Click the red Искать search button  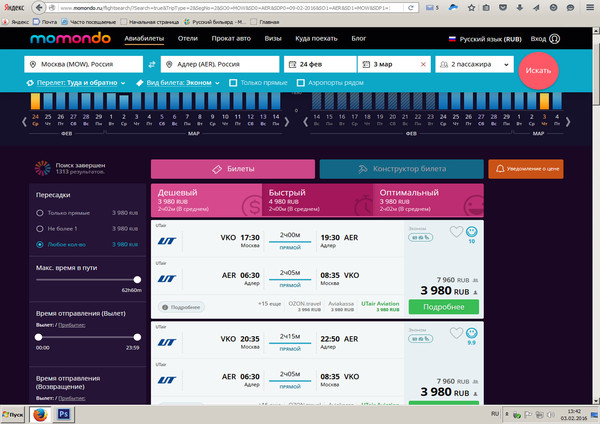point(538,71)
